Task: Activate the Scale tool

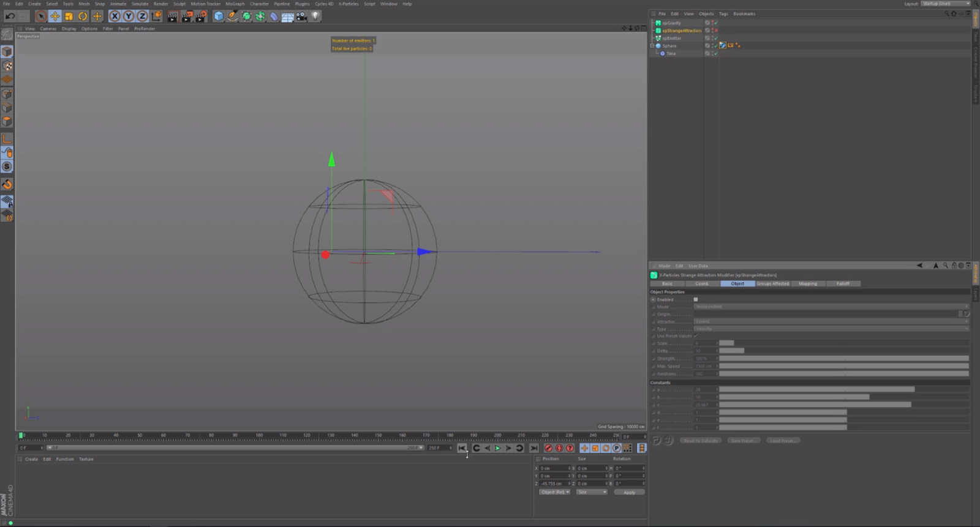Action: (x=69, y=17)
